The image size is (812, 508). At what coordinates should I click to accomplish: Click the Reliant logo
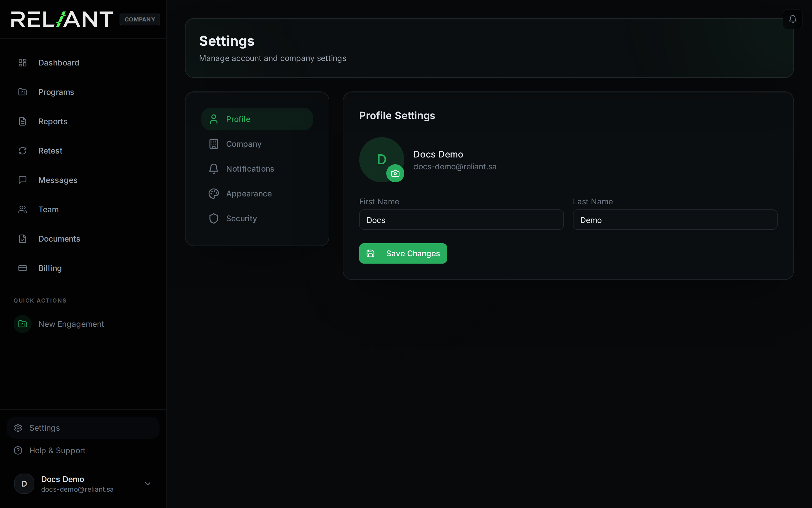[62, 19]
